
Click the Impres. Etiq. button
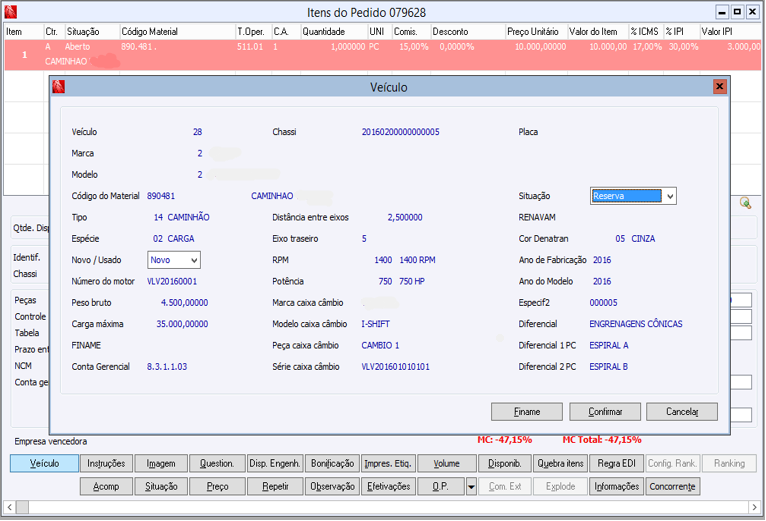388,463
